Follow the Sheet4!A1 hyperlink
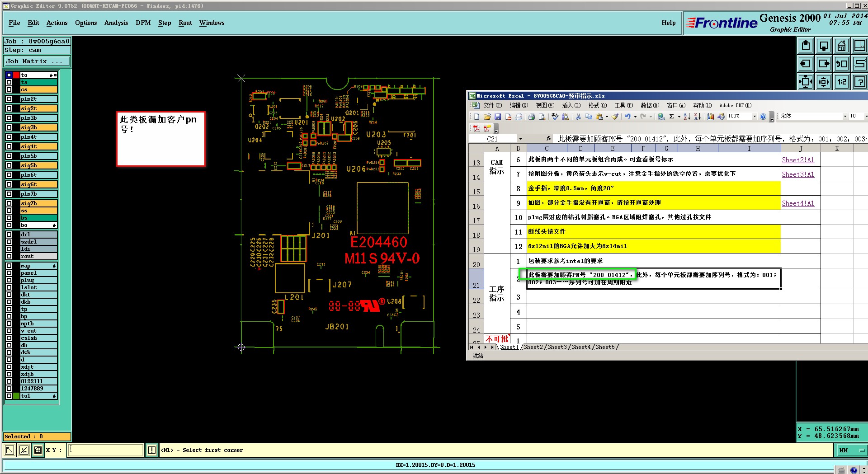 point(798,203)
